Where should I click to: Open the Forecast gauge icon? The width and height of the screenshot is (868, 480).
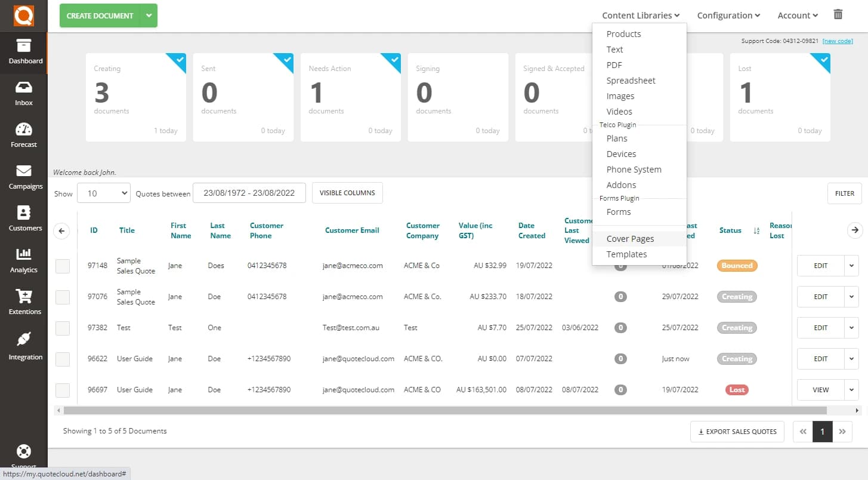pyautogui.click(x=24, y=130)
